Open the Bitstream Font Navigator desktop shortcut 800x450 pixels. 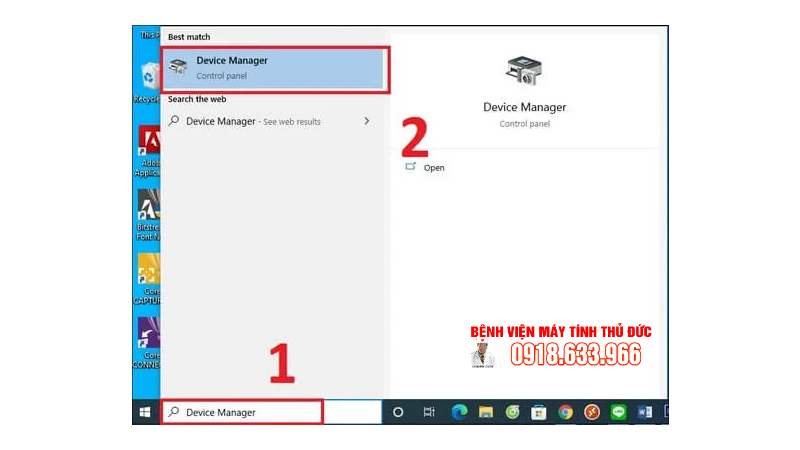point(148,215)
